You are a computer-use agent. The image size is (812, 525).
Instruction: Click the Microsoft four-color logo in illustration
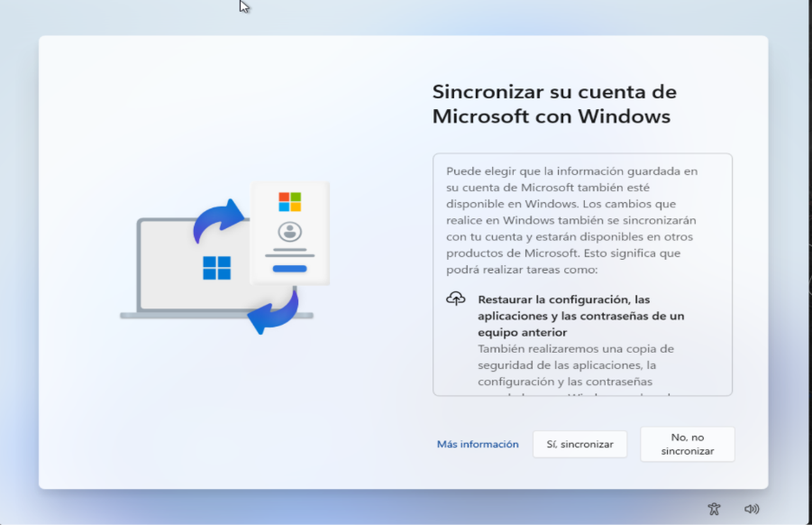(x=289, y=201)
